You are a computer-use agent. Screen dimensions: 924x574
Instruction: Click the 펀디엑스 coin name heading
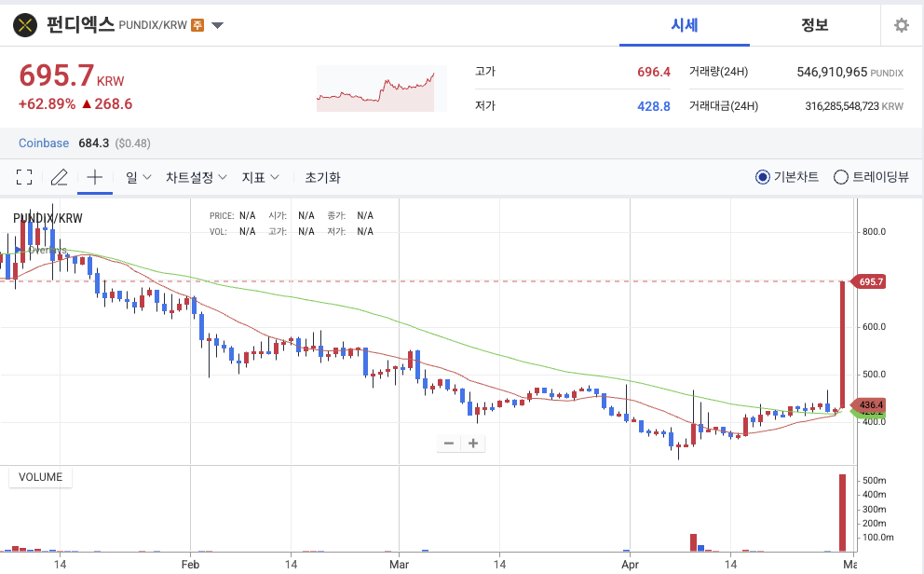pyautogui.click(x=80, y=25)
